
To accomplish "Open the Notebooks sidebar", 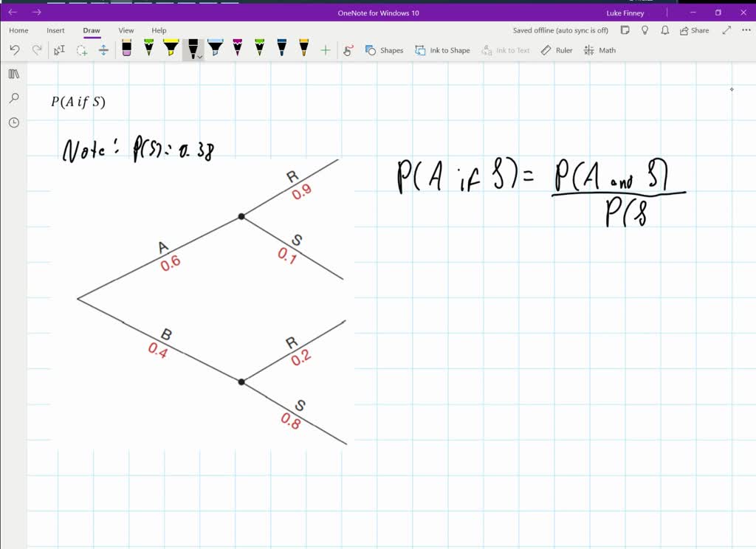I will pos(13,74).
